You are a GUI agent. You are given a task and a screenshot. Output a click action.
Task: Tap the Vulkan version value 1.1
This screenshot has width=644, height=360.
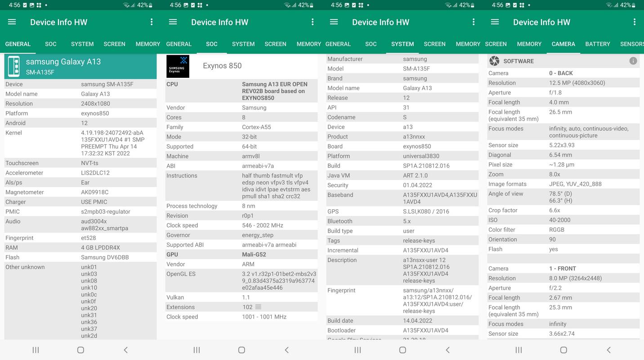pos(246,297)
